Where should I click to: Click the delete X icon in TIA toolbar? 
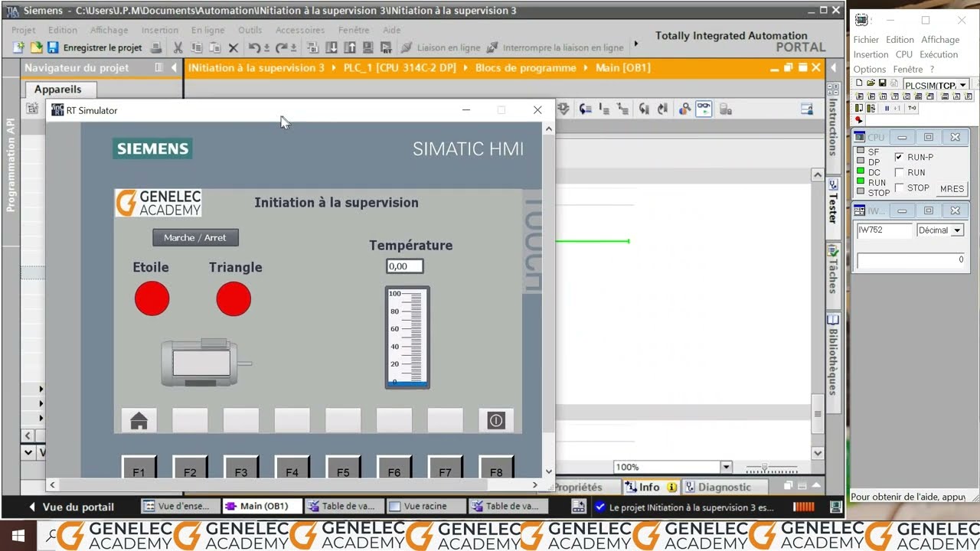tap(234, 47)
